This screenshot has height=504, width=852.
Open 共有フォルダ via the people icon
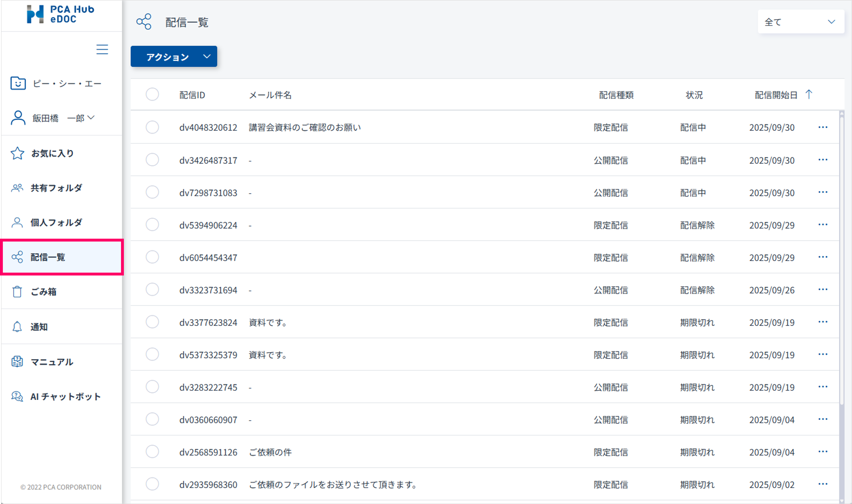coord(17,188)
